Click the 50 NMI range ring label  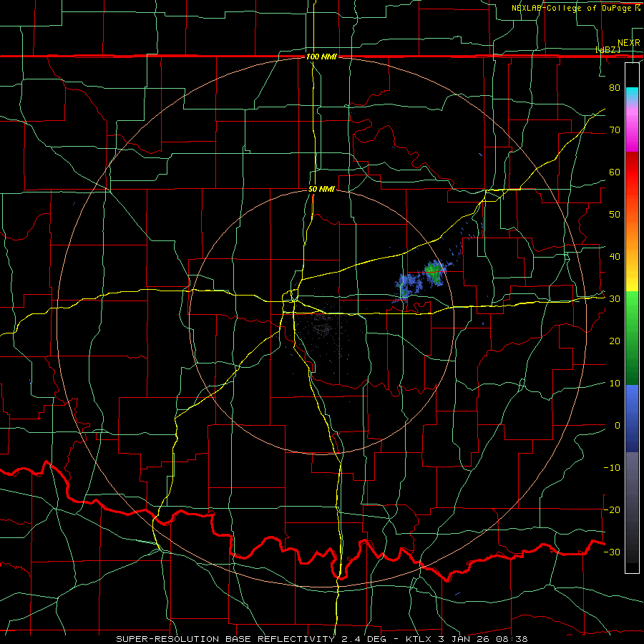(x=321, y=190)
